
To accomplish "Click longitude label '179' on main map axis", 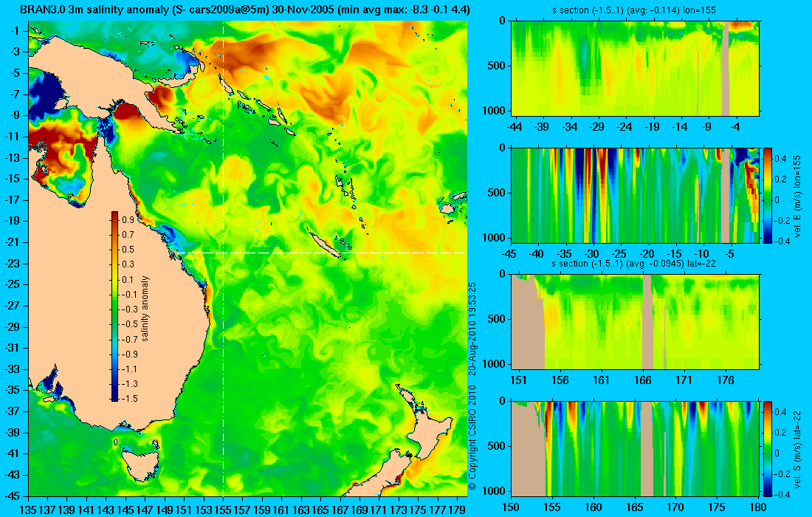I will 456,510.
